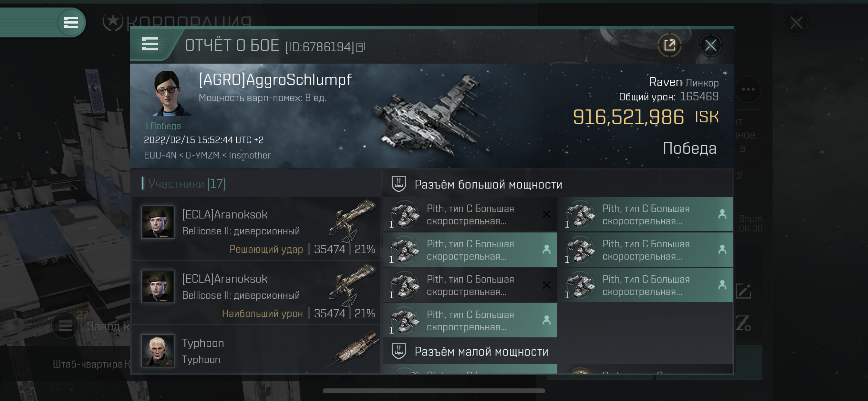Close the battle report window

tap(710, 45)
